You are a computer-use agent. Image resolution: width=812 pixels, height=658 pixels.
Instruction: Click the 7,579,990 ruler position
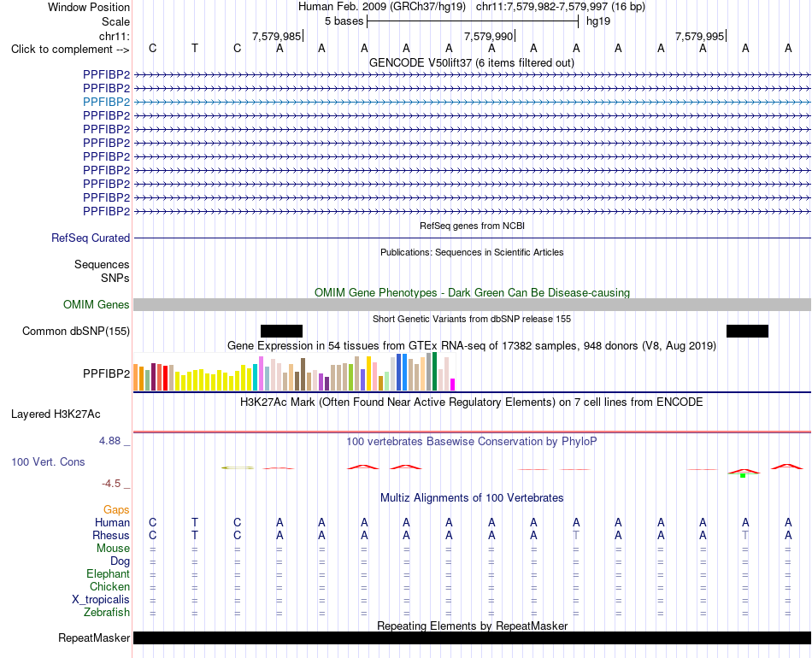pos(488,36)
